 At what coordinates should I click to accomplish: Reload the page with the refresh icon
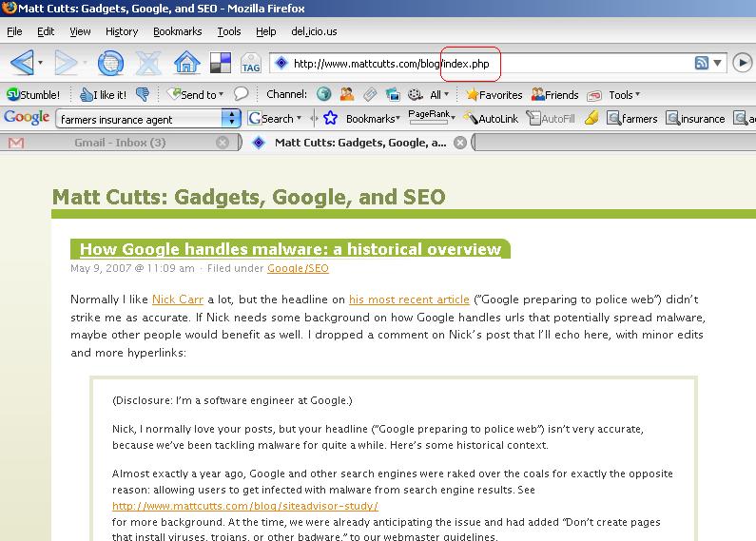click(x=109, y=64)
